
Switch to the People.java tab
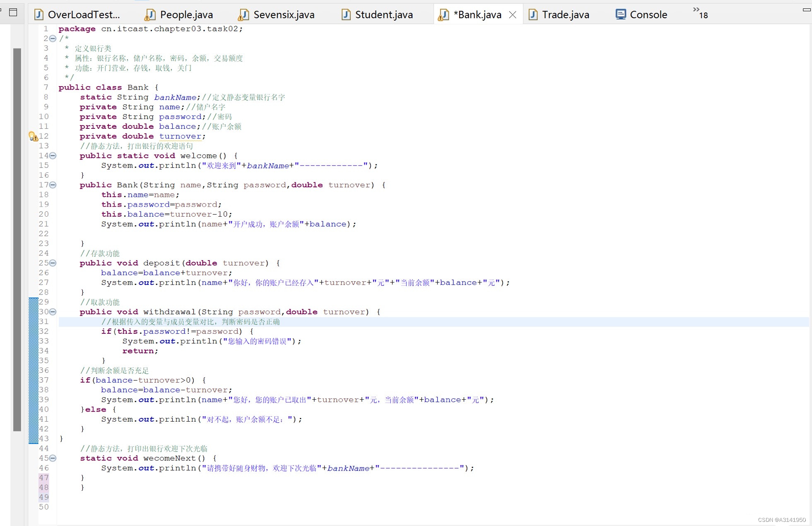186,15
